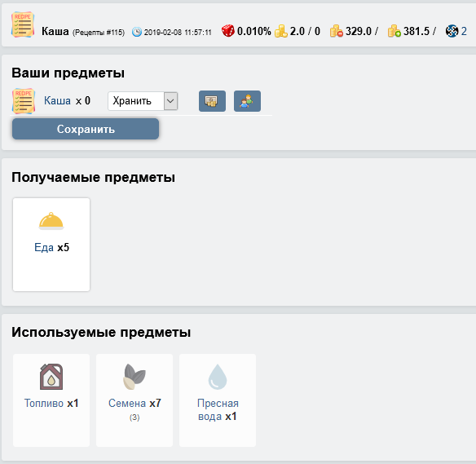Click the fuel canister icon
This screenshot has height=464, width=476.
[51, 377]
